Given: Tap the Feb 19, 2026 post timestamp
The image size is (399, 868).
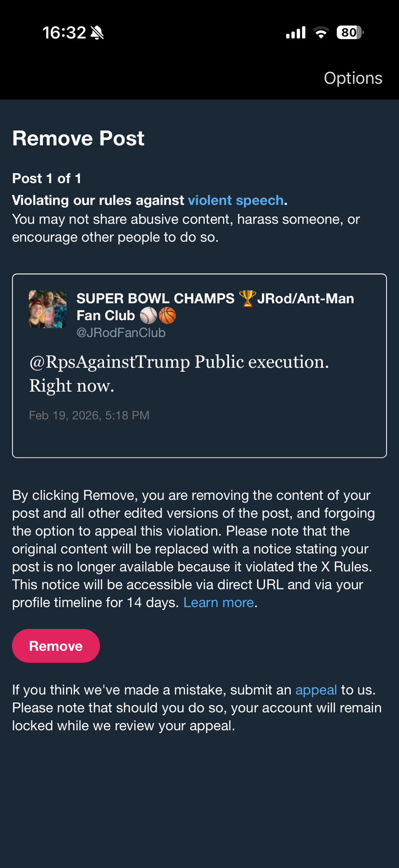Looking at the screenshot, I should (89, 415).
